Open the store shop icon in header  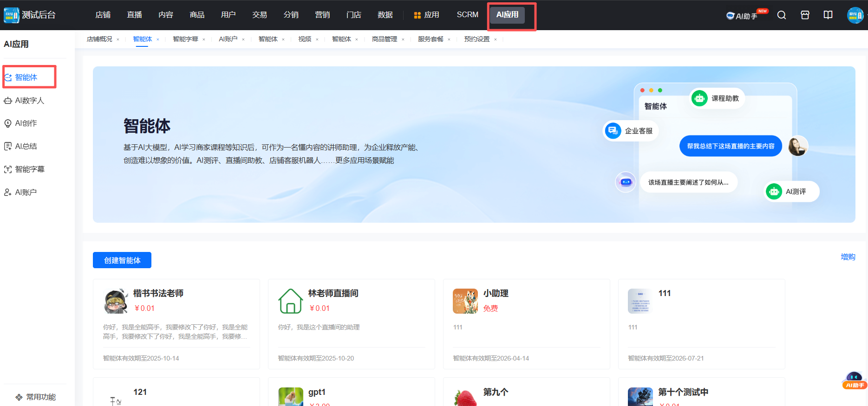pyautogui.click(x=805, y=15)
